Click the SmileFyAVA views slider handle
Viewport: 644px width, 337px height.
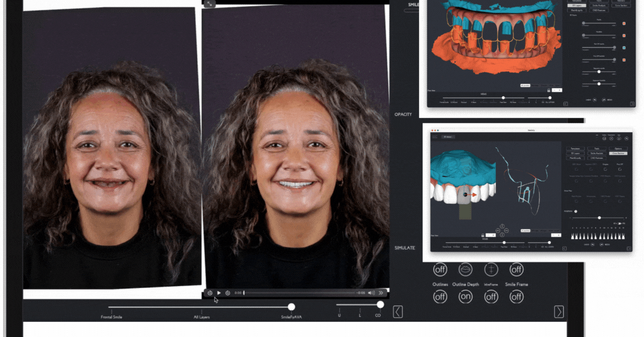pos(291,307)
